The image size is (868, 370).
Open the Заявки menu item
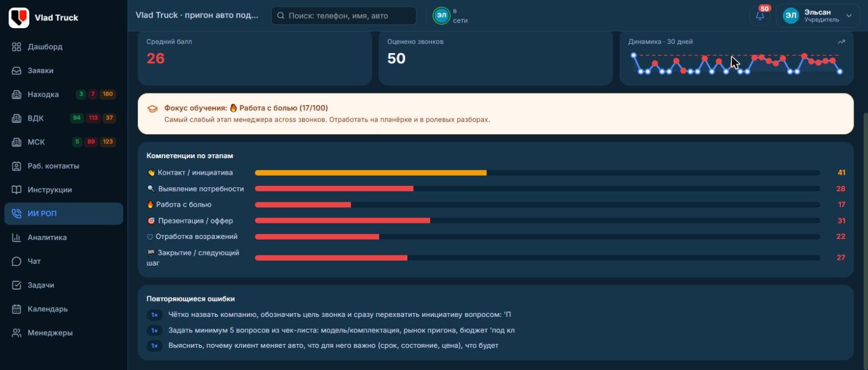64,71
